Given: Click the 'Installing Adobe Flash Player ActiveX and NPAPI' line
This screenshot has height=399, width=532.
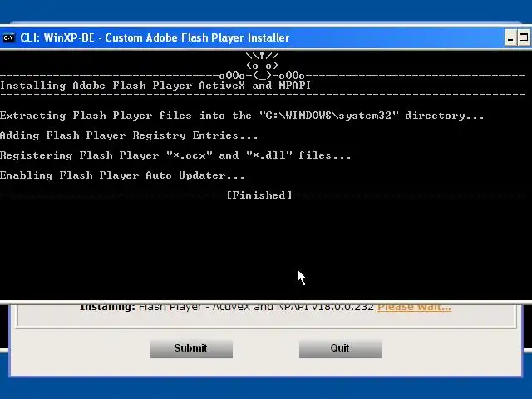Looking at the screenshot, I should click(155, 86).
